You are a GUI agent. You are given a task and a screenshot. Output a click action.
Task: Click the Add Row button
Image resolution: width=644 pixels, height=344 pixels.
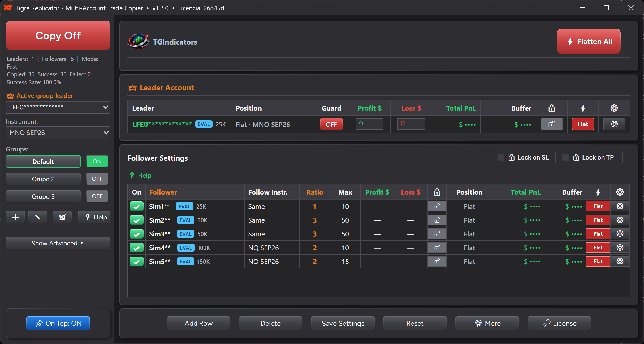[198, 323]
